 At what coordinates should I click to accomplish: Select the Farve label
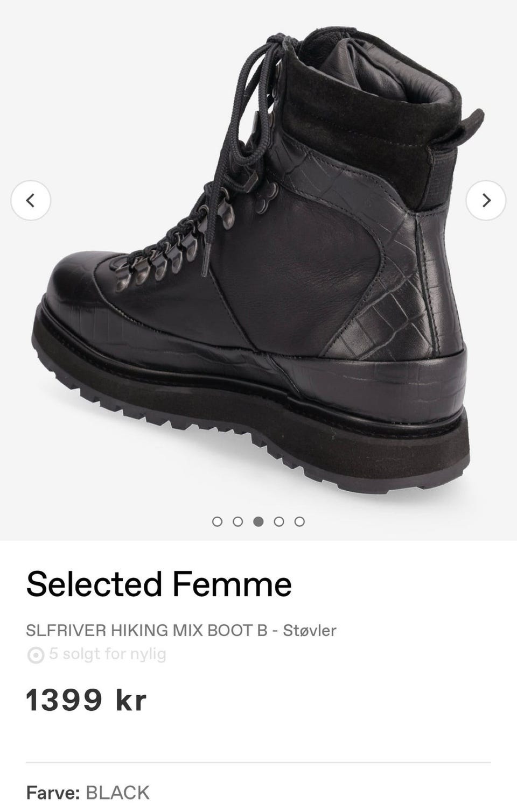point(53,793)
